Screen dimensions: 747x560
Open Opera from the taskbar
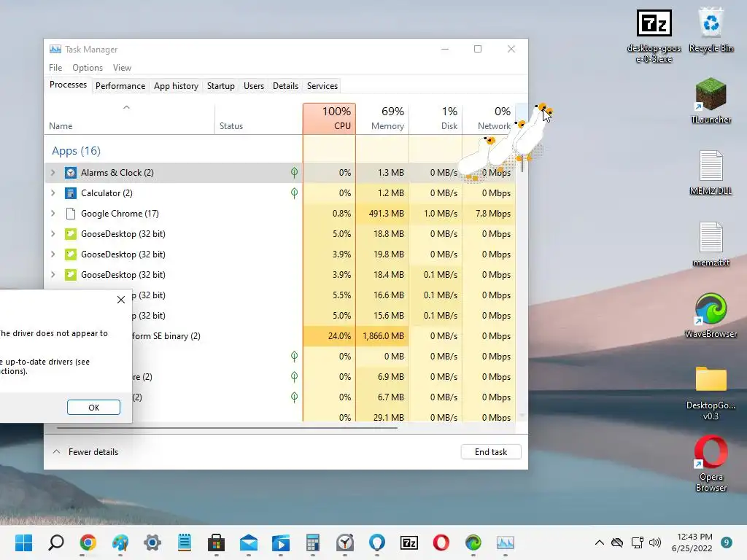(441, 542)
